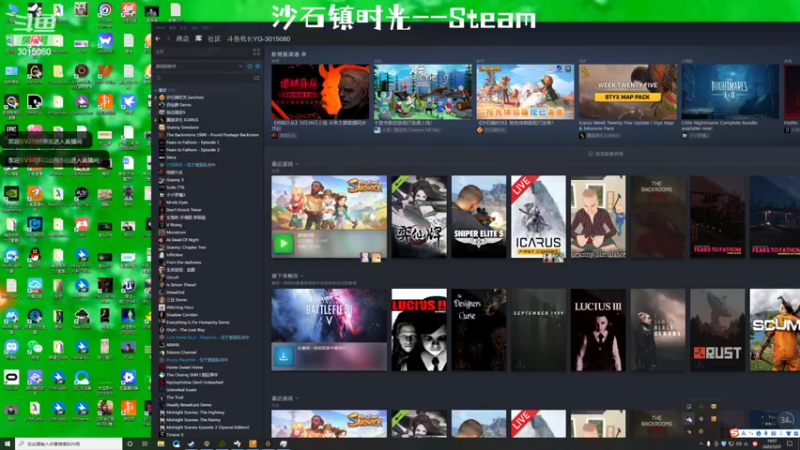Click the forward navigation arrow in Steam
The height and width of the screenshot is (450, 800).
coord(167,39)
